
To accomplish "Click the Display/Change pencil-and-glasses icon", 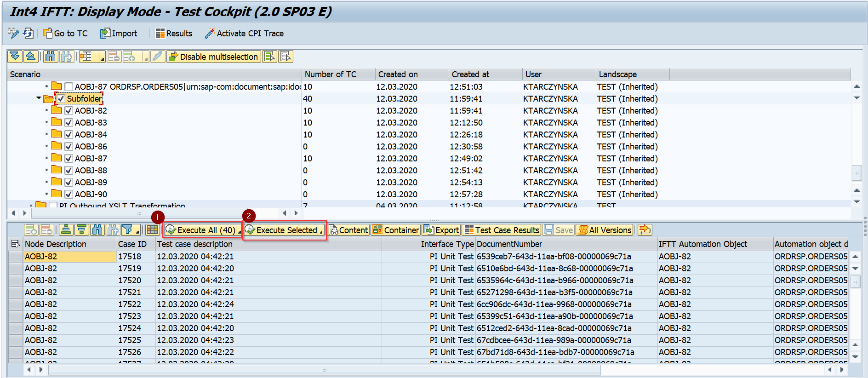I will [x=13, y=33].
